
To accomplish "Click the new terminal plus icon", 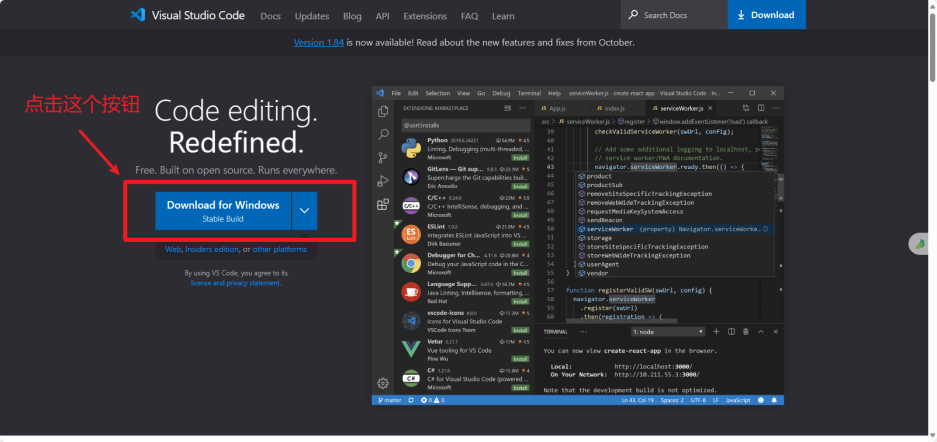I will click(716, 332).
